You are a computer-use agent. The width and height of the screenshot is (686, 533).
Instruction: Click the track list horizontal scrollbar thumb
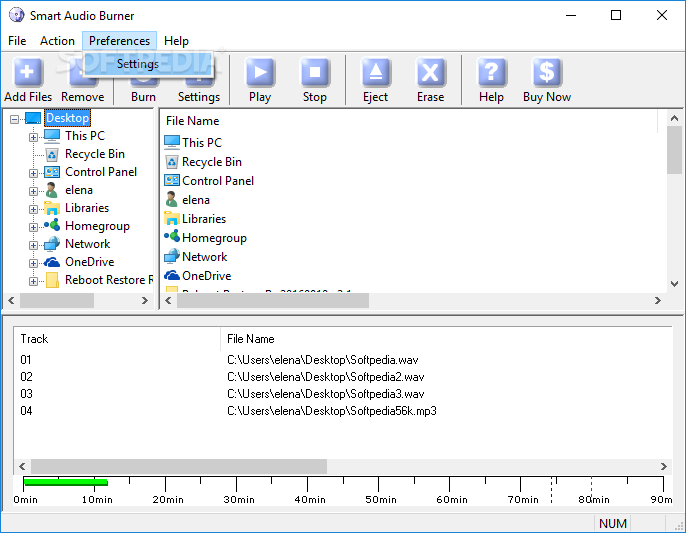pyautogui.click(x=179, y=466)
